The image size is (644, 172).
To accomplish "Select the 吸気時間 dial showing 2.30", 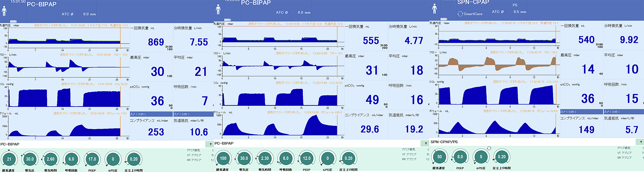I will tap(265, 158).
